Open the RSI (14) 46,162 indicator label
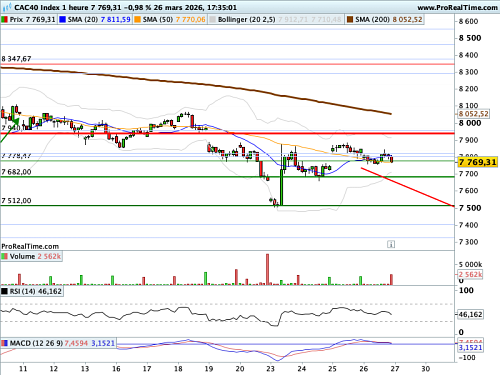 coord(36,291)
